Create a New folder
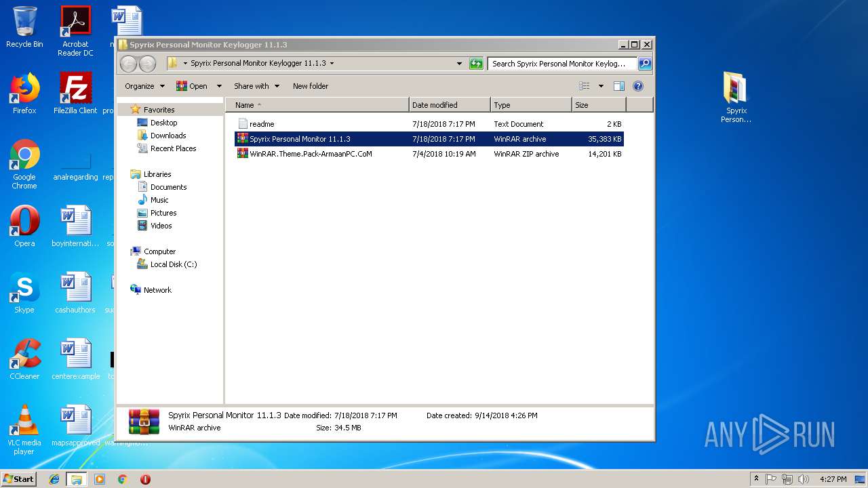Screen dimensions: 868x488 [x=311, y=86]
